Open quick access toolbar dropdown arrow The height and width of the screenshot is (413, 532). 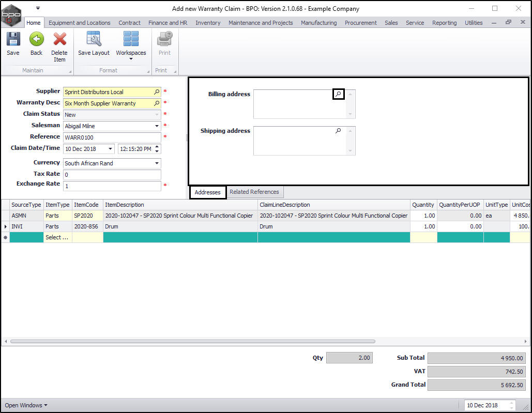click(38, 8)
